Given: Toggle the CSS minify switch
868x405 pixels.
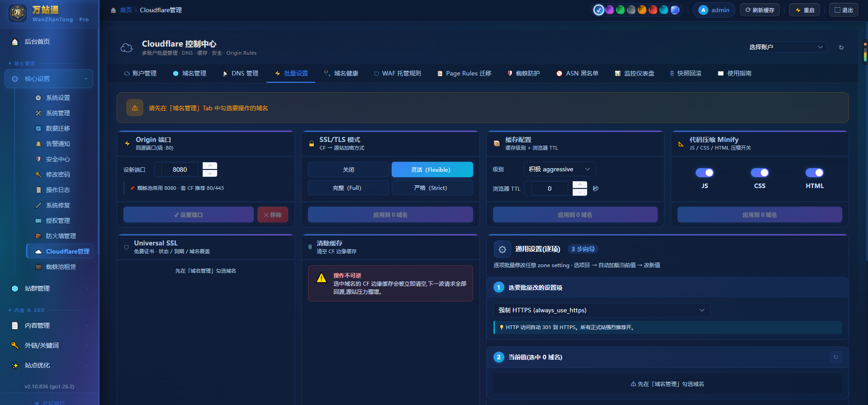Looking at the screenshot, I should (x=759, y=173).
